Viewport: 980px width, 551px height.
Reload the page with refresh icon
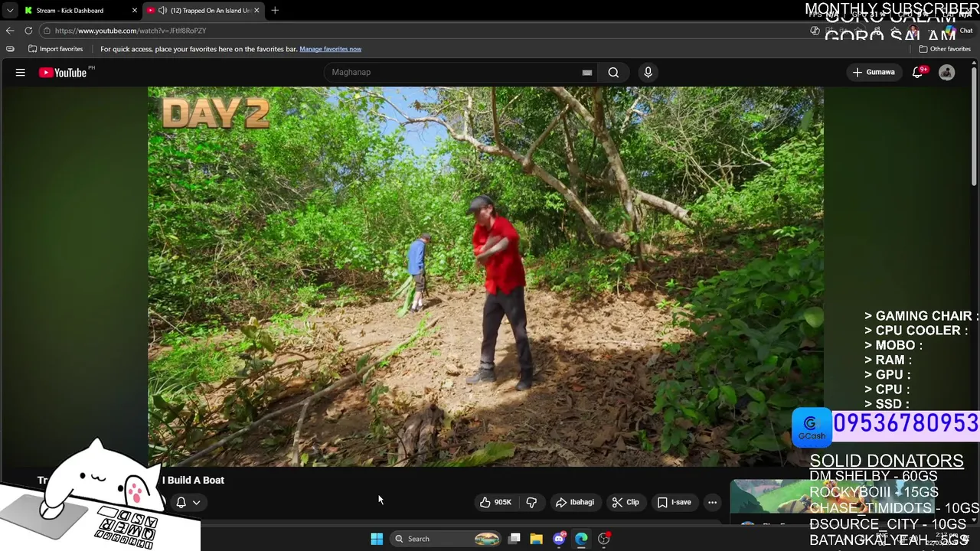(x=28, y=31)
